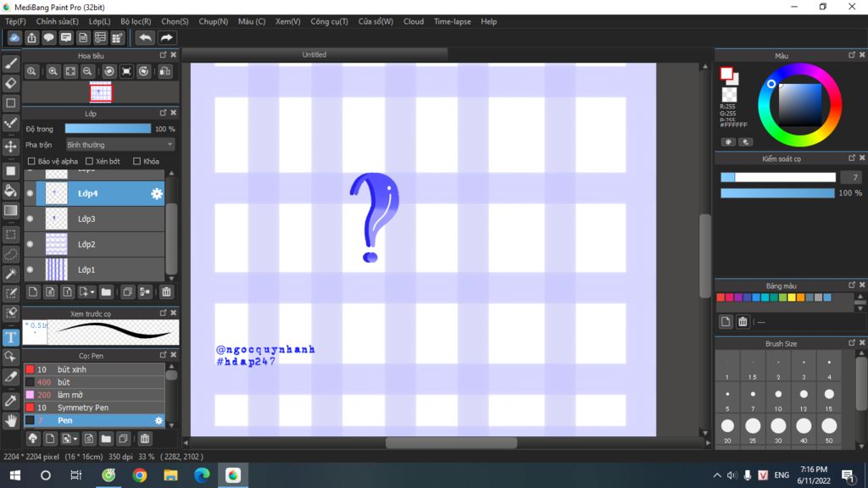Select the làm mờ brush
The image size is (868, 488).
click(94, 395)
